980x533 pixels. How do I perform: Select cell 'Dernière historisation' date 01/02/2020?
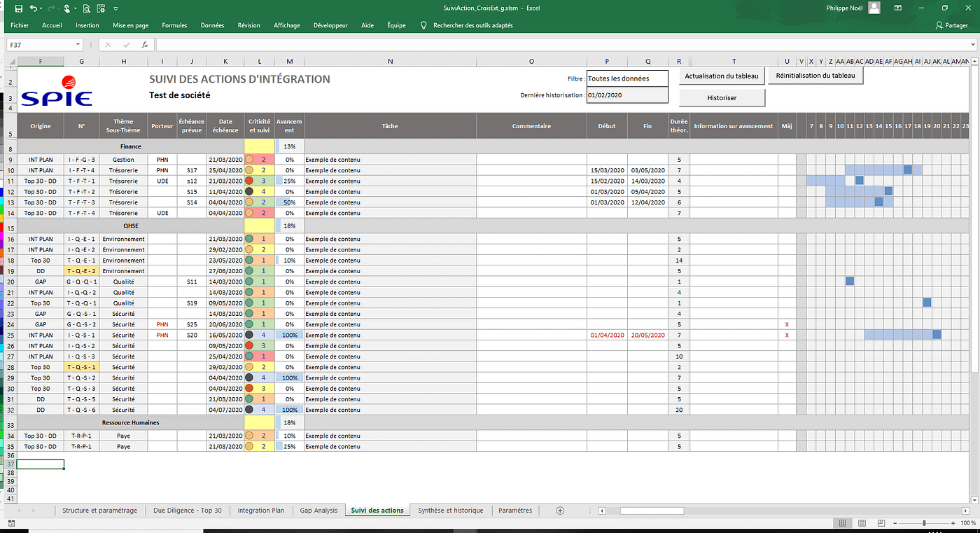point(627,95)
